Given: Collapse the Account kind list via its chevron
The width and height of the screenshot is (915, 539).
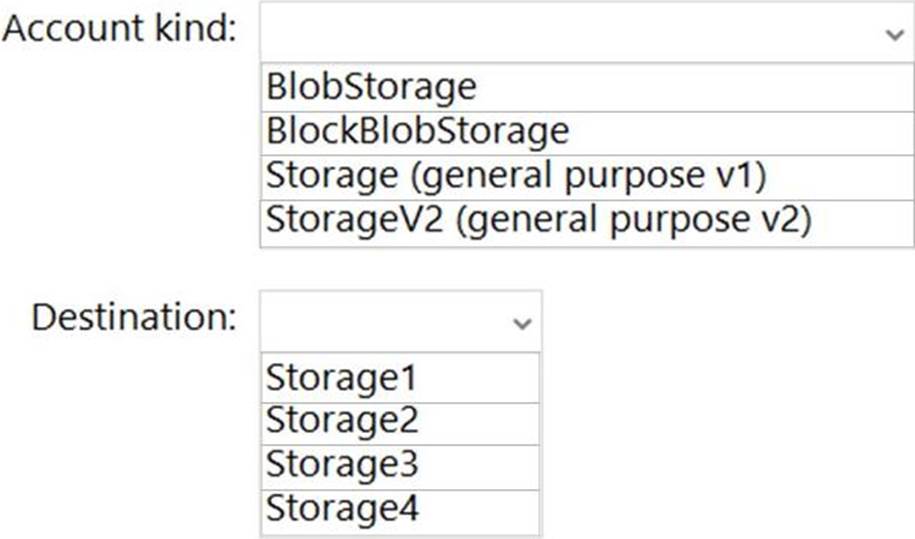Looking at the screenshot, I should pyautogui.click(x=893, y=33).
